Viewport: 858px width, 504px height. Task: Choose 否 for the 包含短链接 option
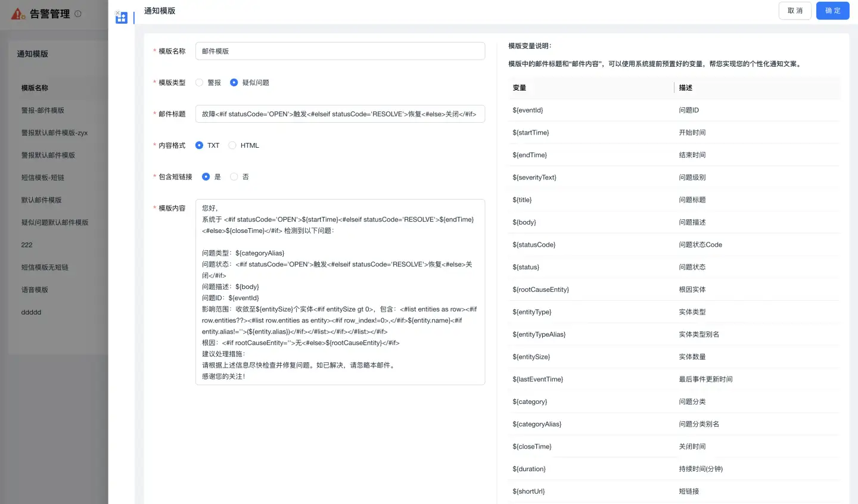234,176
